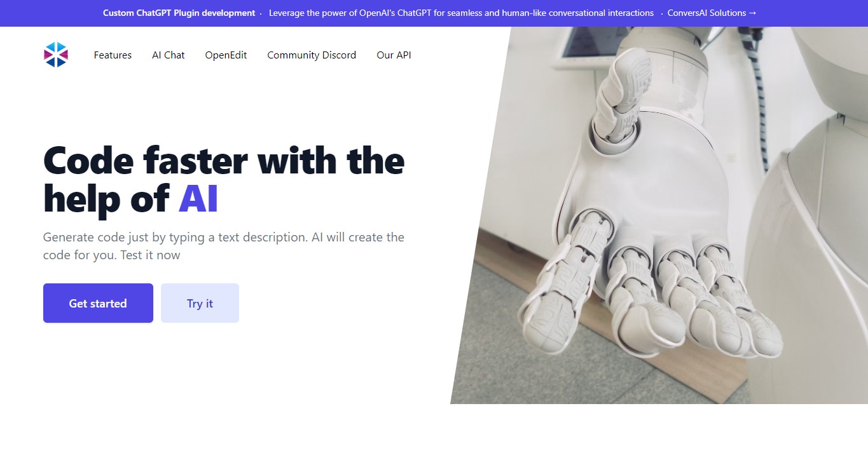The width and height of the screenshot is (868, 453).
Task: Click the Generate code description paragraph
Action: [224, 246]
